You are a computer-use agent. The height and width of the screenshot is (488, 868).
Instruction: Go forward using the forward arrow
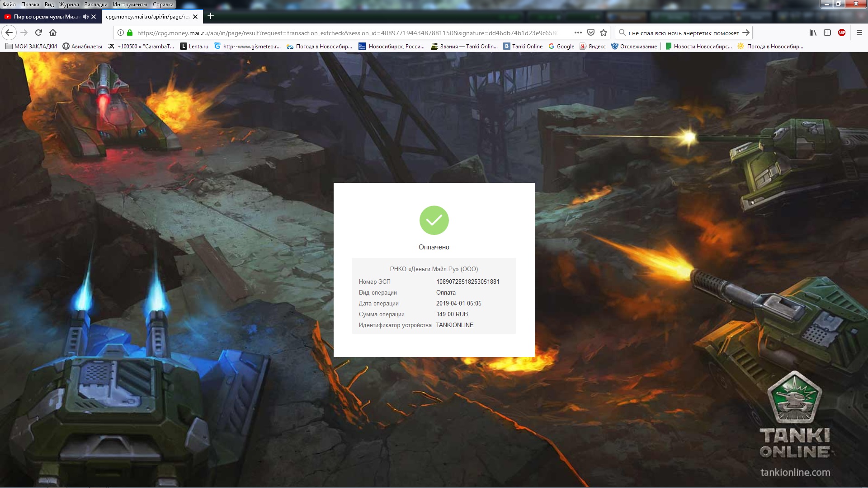(24, 33)
